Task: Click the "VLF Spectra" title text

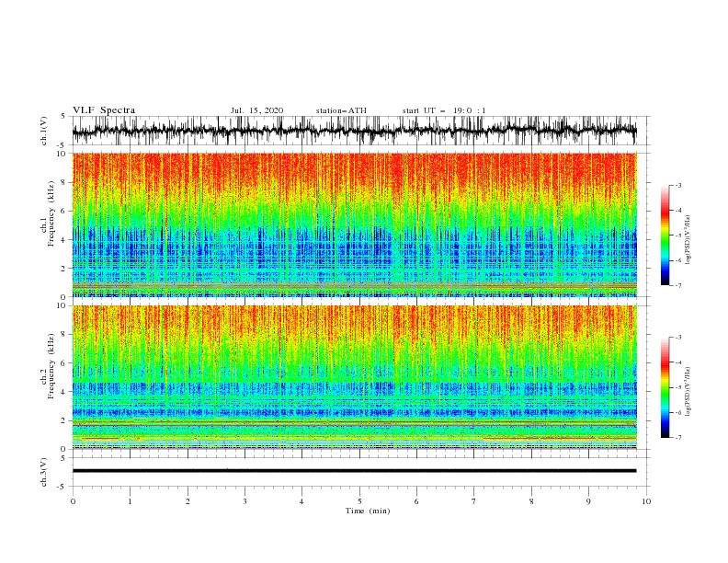Action: click(104, 110)
